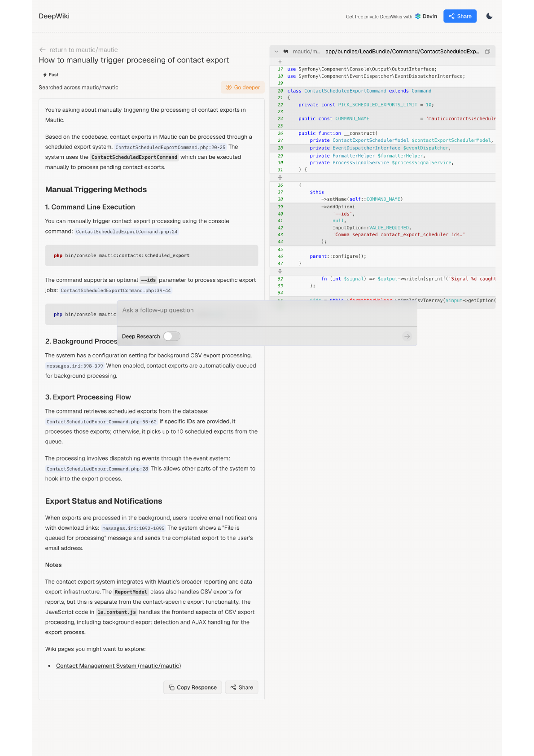This screenshot has width=534, height=756.
Task: Open citation messages.ini:398-399
Action: [x=75, y=366]
